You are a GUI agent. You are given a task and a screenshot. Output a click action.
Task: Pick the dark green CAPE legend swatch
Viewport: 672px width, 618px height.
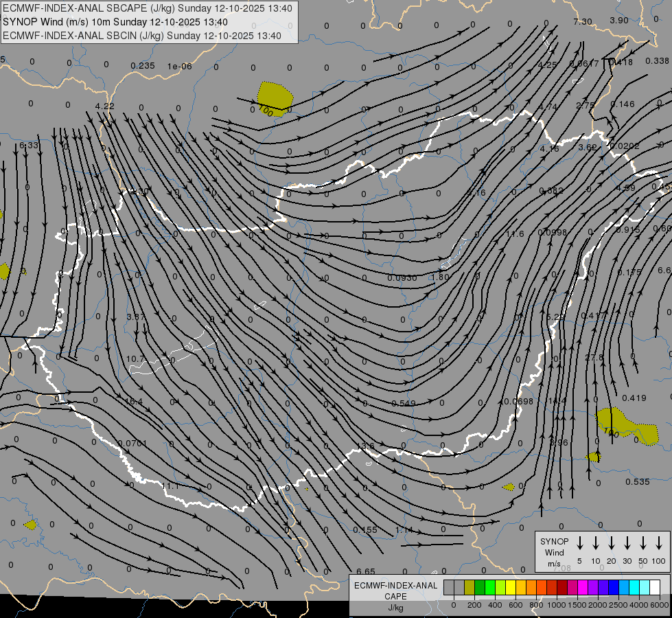click(x=480, y=588)
